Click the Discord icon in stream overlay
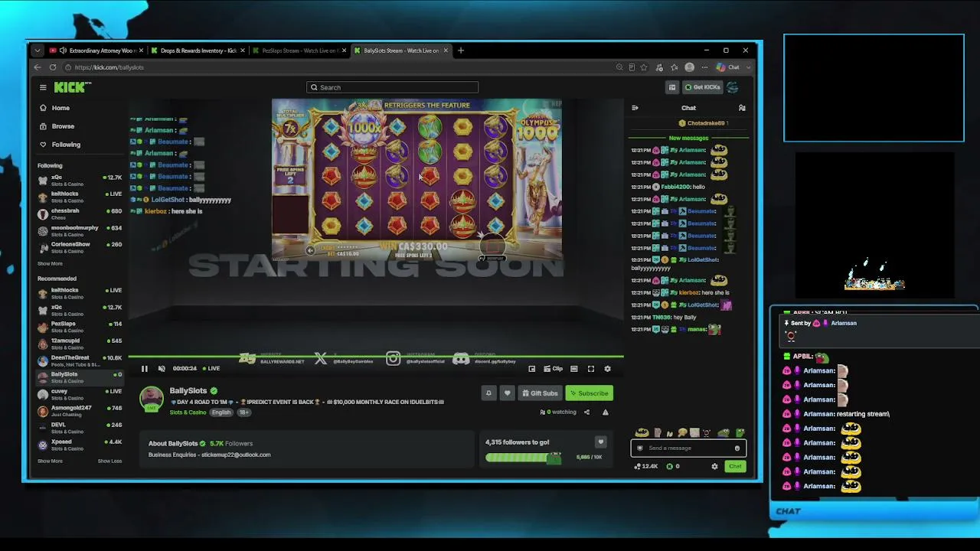 coord(460,359)
